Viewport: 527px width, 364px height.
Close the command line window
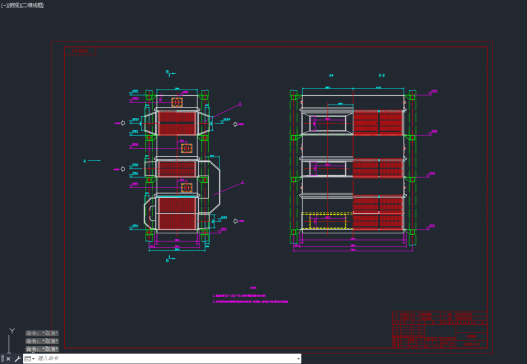click(x=8, y=359)
